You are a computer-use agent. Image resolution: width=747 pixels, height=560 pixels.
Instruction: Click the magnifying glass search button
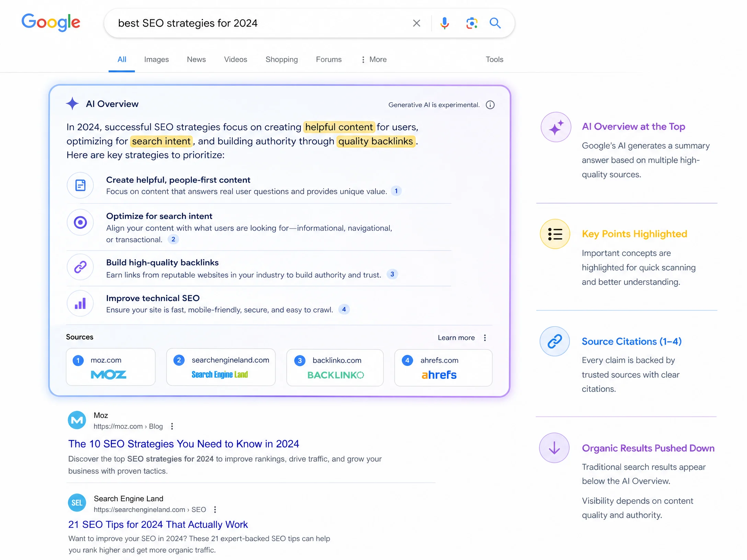point(495,23)
